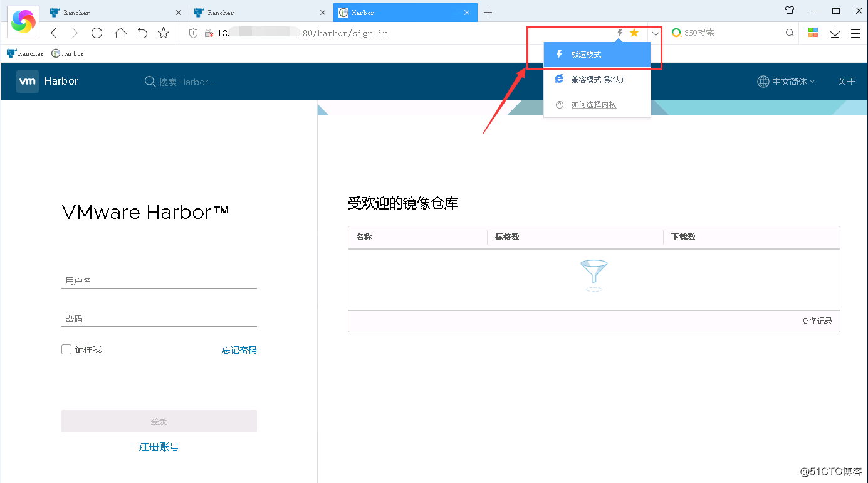Click the skin shirt icon in title bar

coord(790,11)
